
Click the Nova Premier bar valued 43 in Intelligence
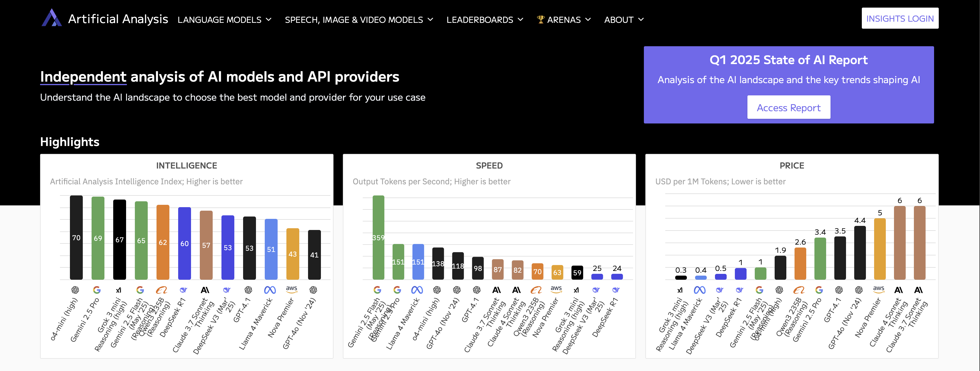(x=293, y=254)
